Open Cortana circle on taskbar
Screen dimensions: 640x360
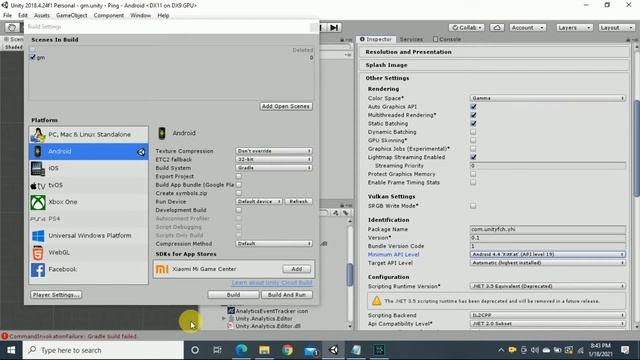pos(195,350)
